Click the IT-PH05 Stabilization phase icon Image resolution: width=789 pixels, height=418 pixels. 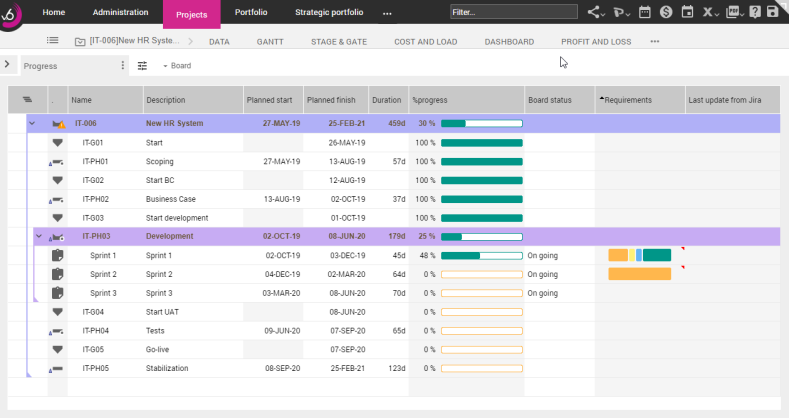[57, 369]
